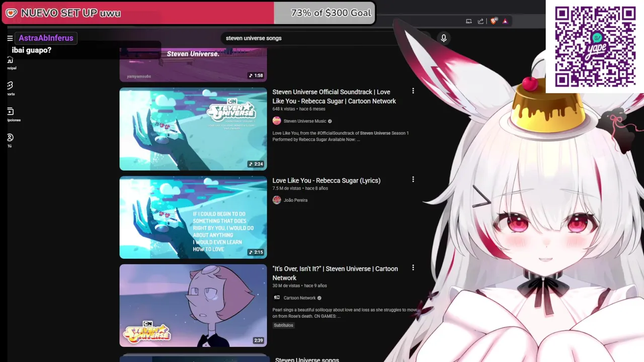Viewport: 644px width, 362px height.
Task: Click the 2:15 duration badge
Action: 256,252
